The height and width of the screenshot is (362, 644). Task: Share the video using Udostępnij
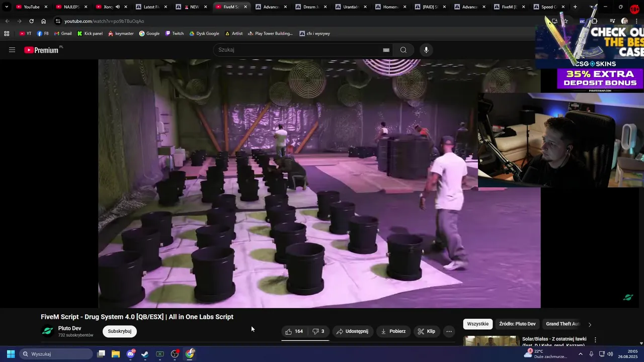[352, 331]
